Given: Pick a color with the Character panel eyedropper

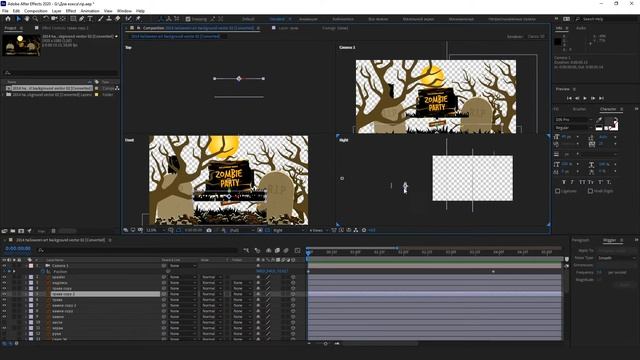Looking at the screenshot, I should pos(599,120).
